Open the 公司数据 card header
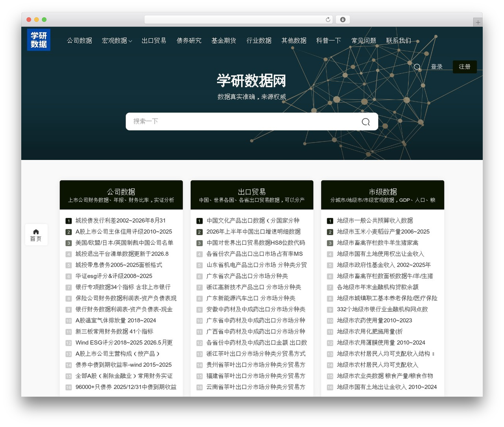This screenshot has height=427, width=504. (121, 195)
